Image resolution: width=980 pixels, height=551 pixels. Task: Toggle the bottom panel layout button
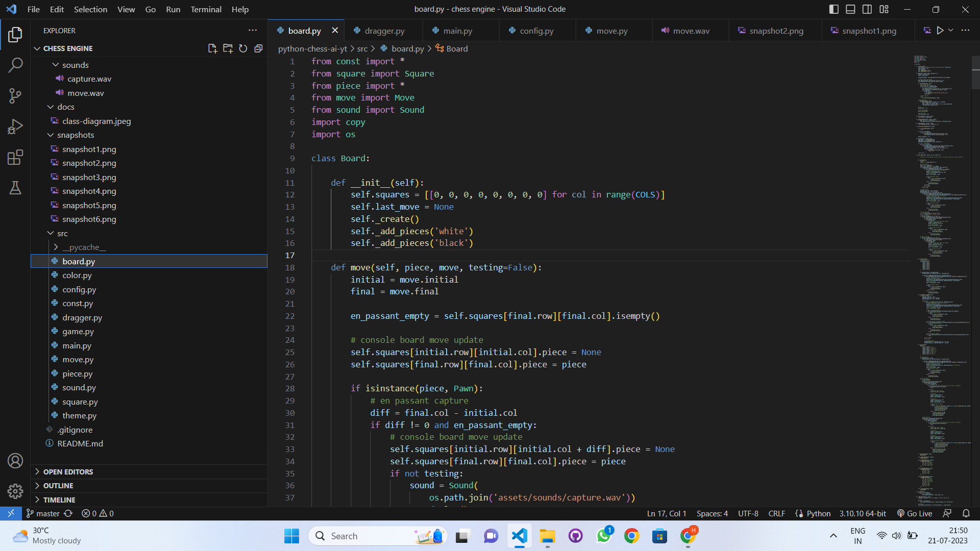click(850, 9)
